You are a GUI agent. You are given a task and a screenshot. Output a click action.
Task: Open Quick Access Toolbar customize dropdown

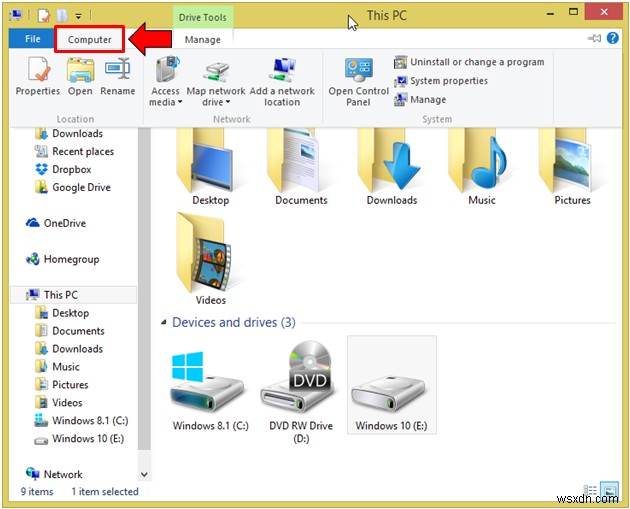coord(78,16)
